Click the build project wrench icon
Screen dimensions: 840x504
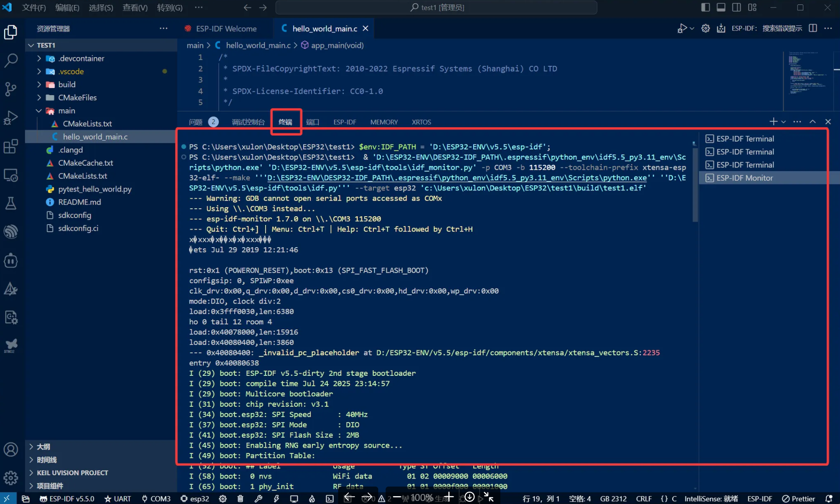pos(258,498)
